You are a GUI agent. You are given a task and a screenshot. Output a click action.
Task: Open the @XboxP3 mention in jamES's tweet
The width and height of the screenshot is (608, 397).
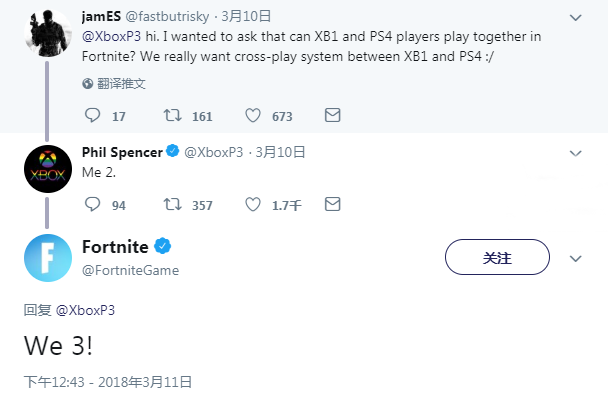point(111,36)
